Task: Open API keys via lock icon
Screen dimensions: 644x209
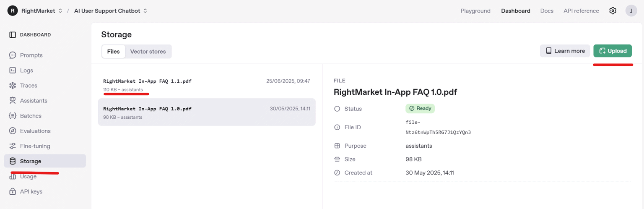Action: coord(13,191)
